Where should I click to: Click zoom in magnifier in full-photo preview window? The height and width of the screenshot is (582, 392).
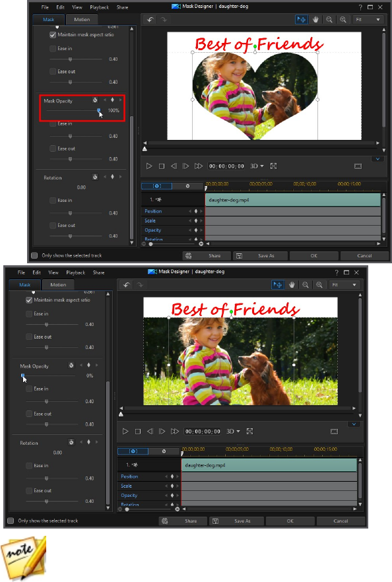[x=319, y=284]
